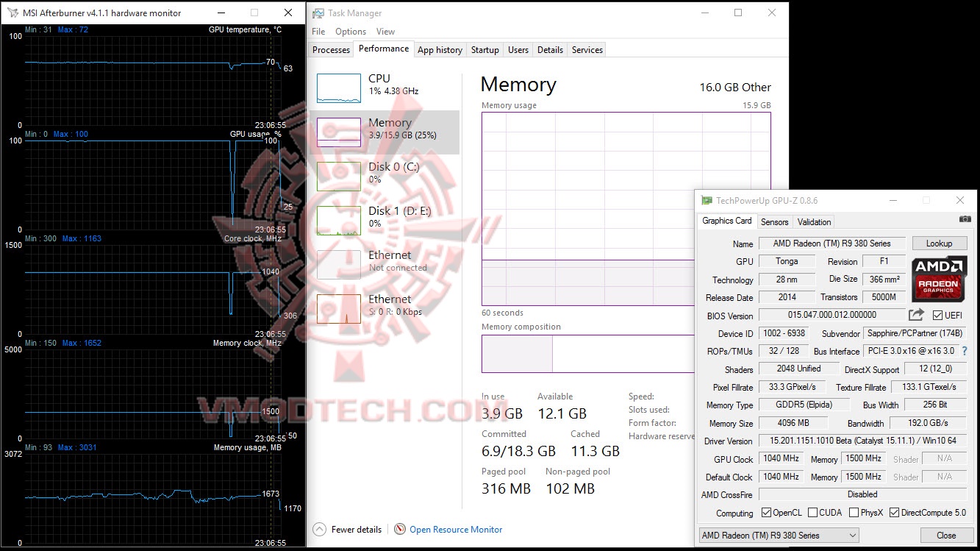Click the BIOS export arrow icon in GPU-Z
Image resolution: width=980 pixels, height=551 pixels.
pos(916,314)
